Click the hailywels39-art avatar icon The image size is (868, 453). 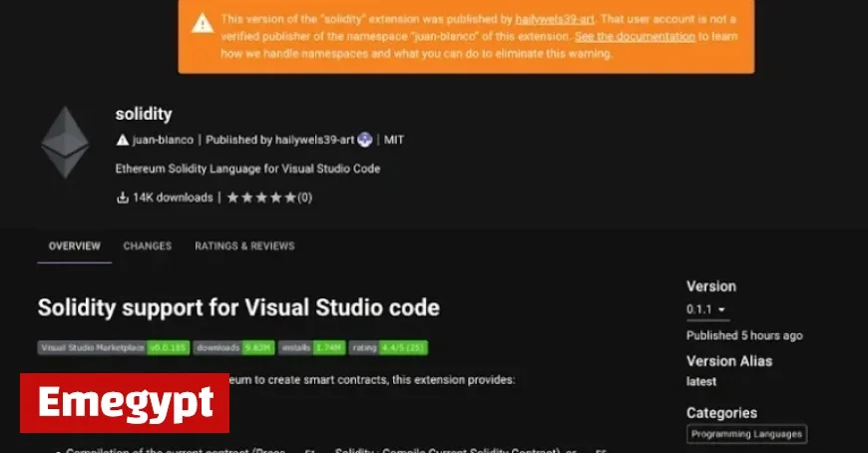point(365,140)
